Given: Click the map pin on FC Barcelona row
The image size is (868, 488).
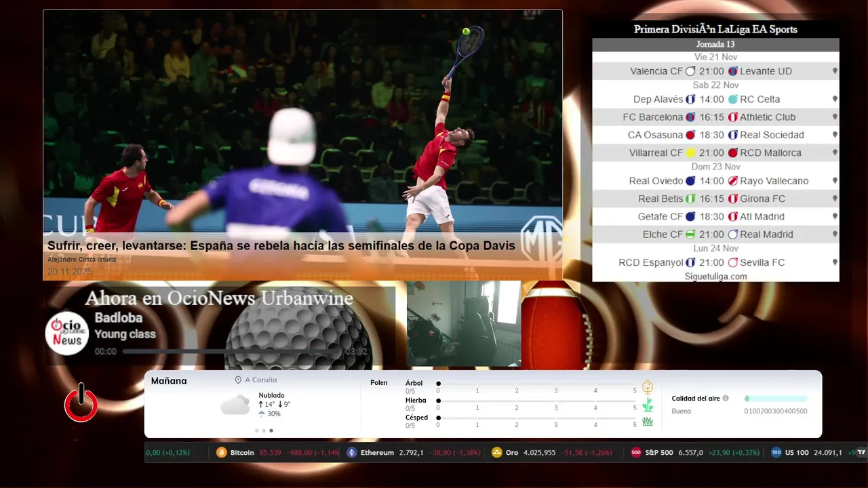Looking at the screenshot, I should pos(835,117).
